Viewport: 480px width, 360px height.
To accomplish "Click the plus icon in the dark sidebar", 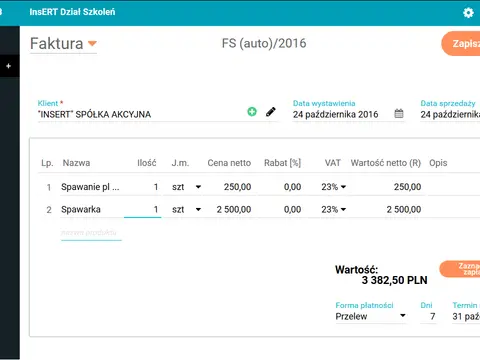I will pyautogui.click(x=9, y=66).
